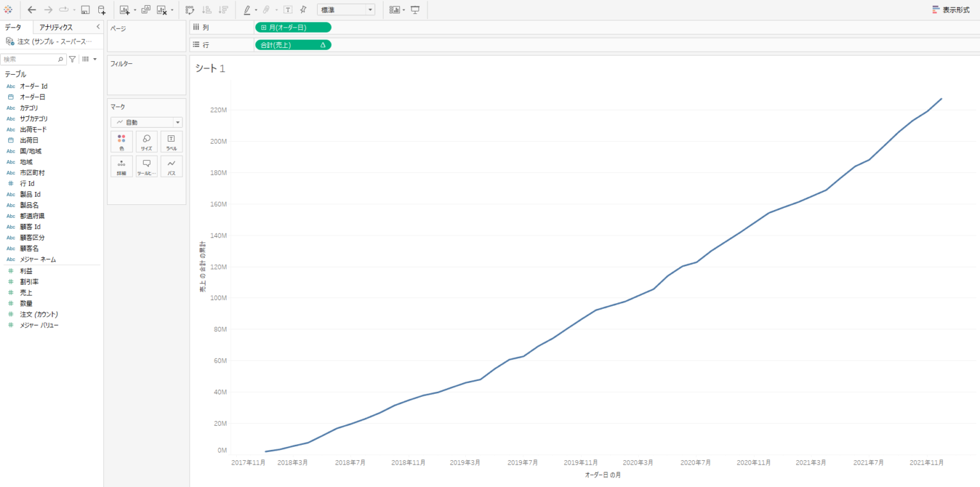Select the swap rows and columns icon
The image size is (980, 487).
point(189,10)
